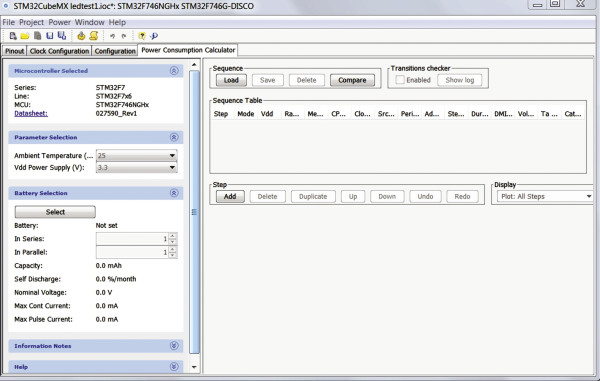The height and width of the screenshot is (381, 600).
Task: Toggle the Transitions checker Enabled checkbox
Action: point(400,80)
